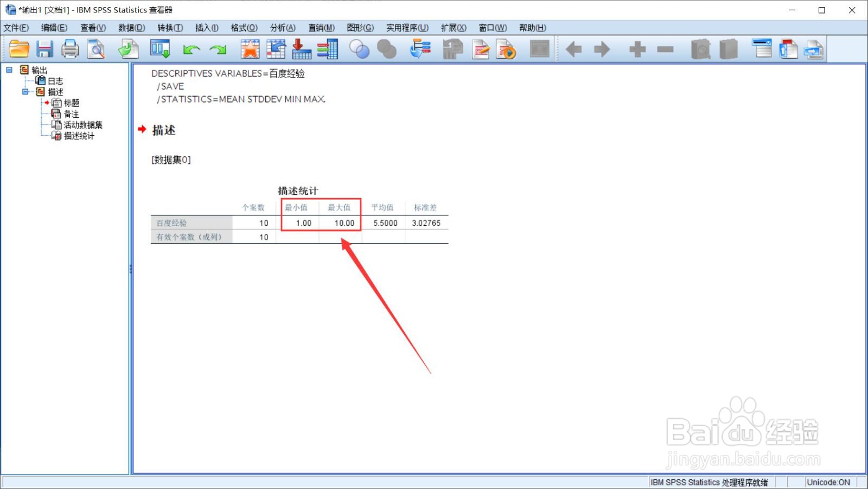Click the 最小值 column header
The height and width of the screenshot is (489, 868).
click(296, 207)
